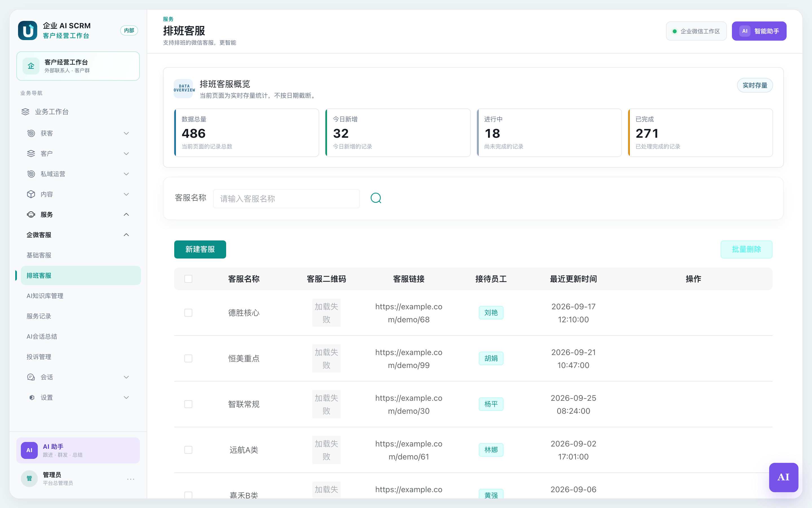Open the three-dot menu beside 管理员

pos(131,479)
